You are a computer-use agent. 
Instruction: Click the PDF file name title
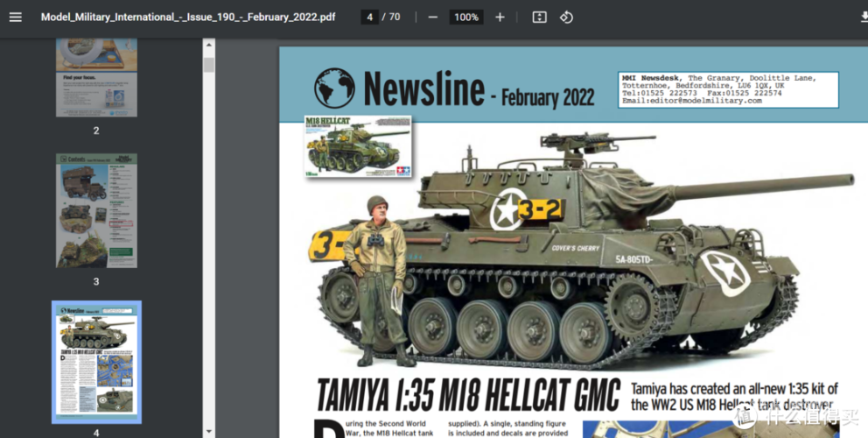tap(187, 18)
